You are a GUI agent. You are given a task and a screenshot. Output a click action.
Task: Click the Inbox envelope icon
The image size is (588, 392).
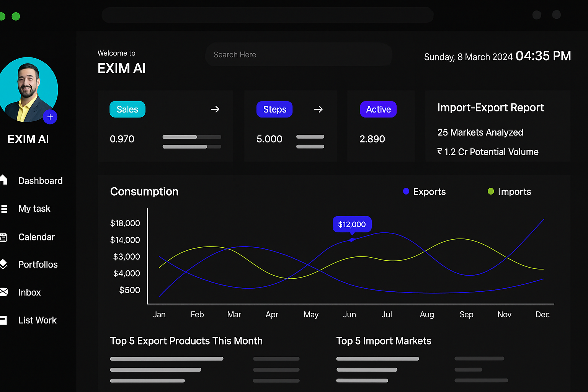click(3, 292)
